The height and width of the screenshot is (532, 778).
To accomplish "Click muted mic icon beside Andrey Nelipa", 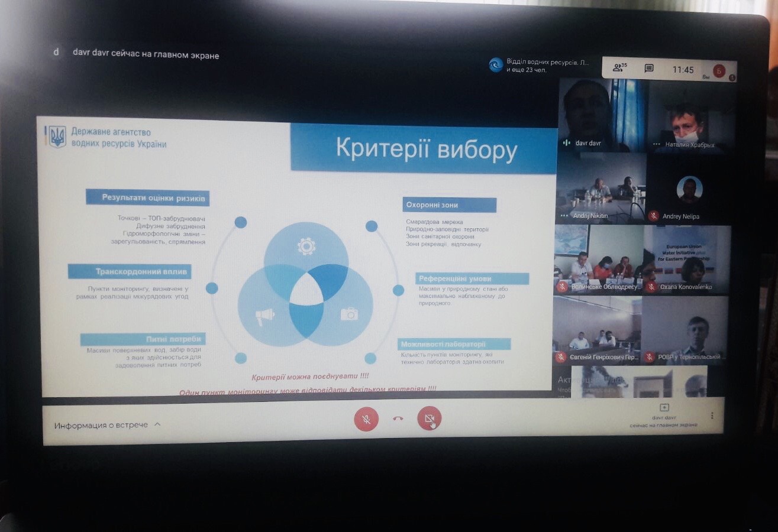I will point(653,216).
